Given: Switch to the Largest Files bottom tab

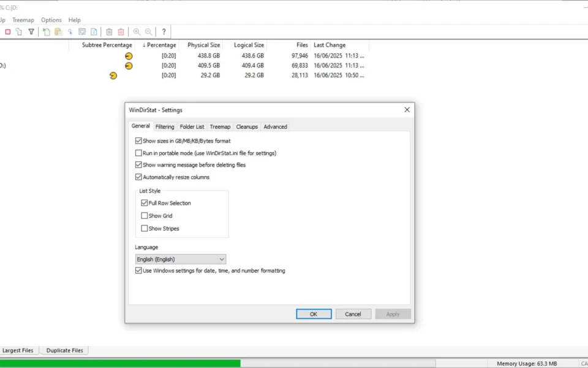Looking at the screenshot, I should coord(18,350).
